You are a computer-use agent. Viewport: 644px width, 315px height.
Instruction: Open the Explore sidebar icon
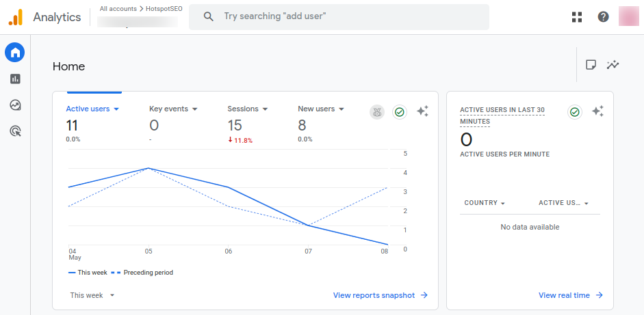(15, 105)
